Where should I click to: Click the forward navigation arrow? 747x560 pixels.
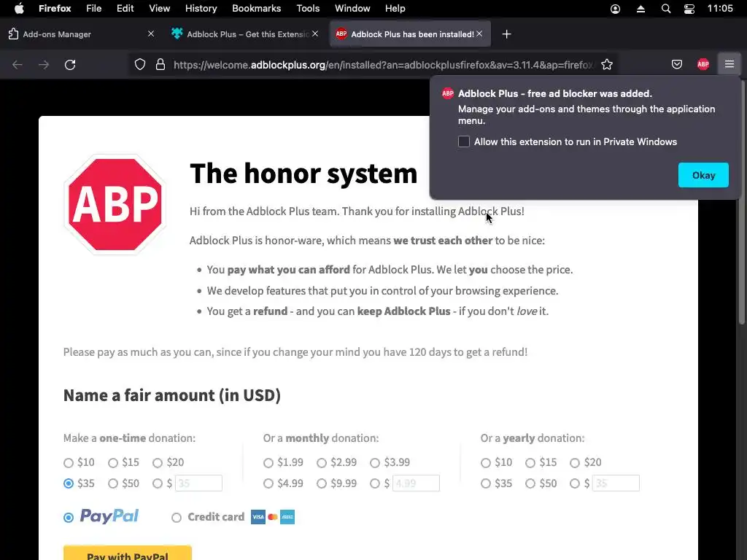pos(44,65)
